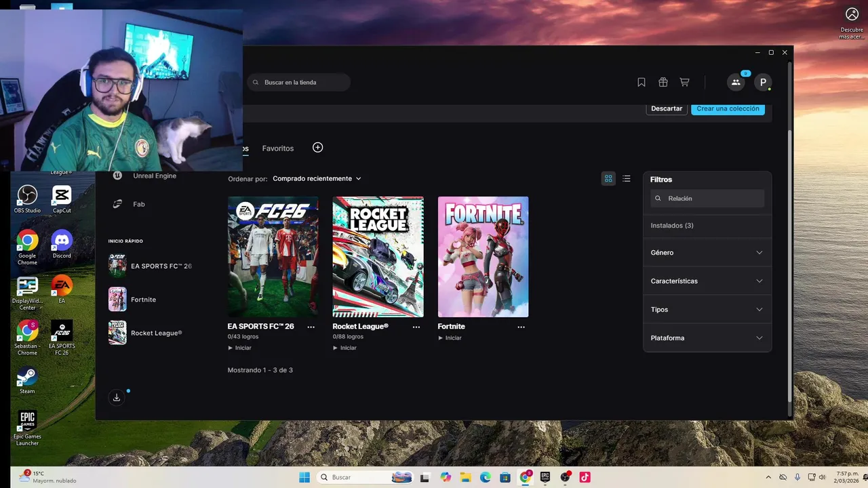Click the system tray microphone icon
This screenshot has height=488, width=868.
point(797,477)
